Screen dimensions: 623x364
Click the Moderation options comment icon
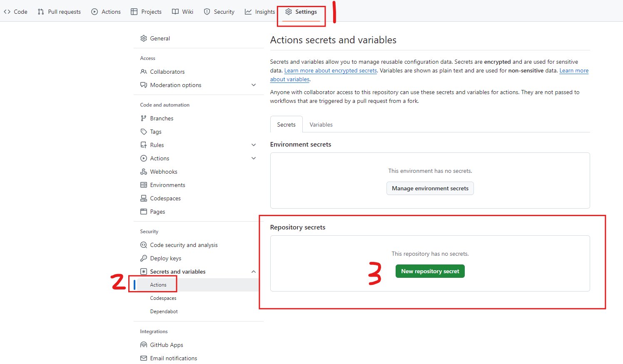coord(144,85)
